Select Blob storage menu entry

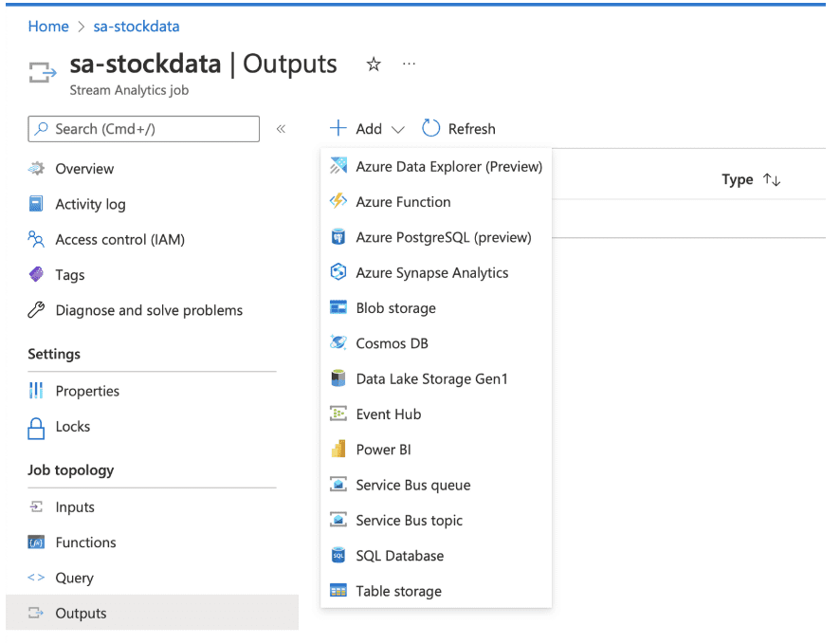[x=436, y=307]
